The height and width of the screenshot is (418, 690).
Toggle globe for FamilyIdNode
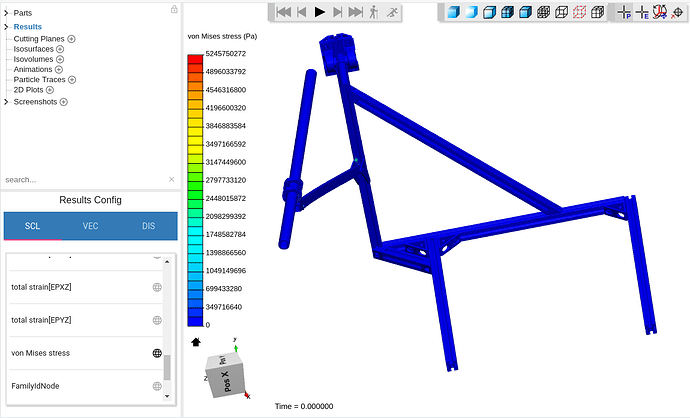pos(157,386)
